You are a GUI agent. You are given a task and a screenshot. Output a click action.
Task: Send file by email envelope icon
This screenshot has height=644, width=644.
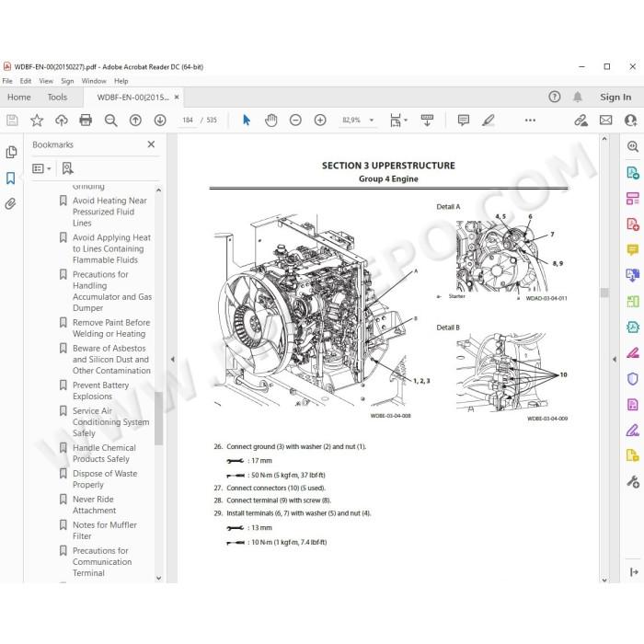(x=605, y=120)
